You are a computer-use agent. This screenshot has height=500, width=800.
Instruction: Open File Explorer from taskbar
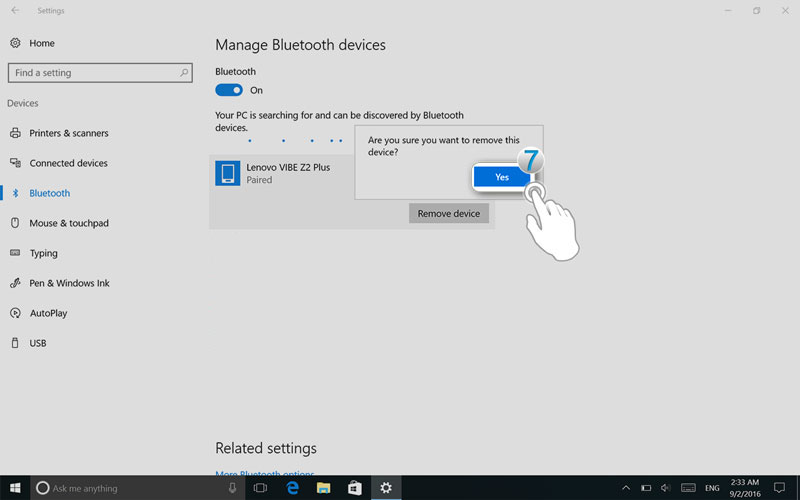coord(324,488)
